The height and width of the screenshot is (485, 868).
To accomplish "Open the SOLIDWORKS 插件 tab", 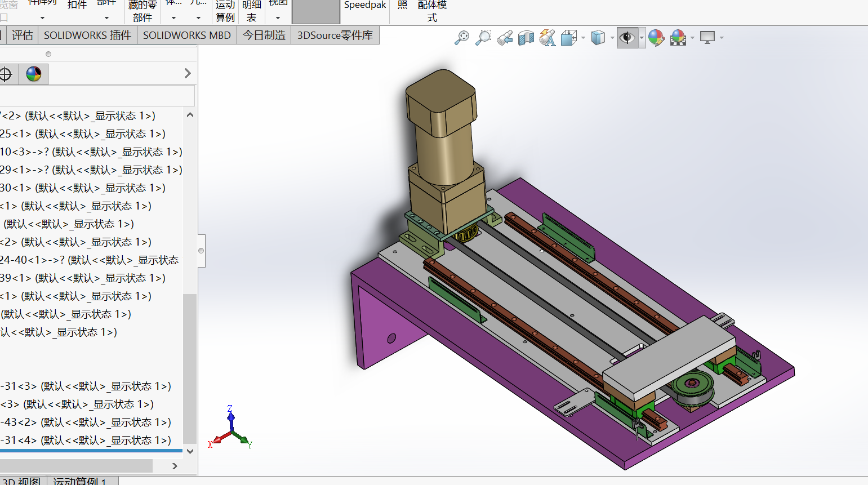I will pos(87,35).
